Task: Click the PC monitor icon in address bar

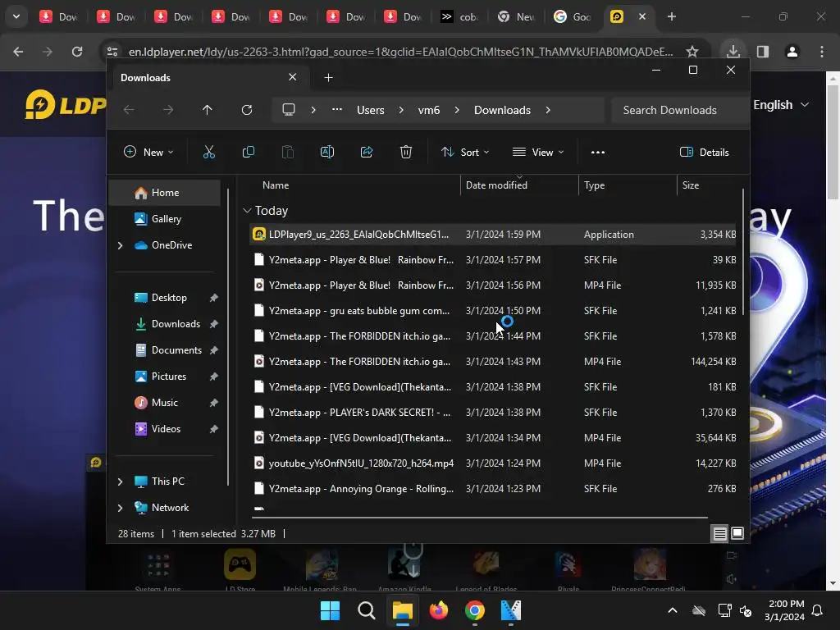Action: (289, 110)
